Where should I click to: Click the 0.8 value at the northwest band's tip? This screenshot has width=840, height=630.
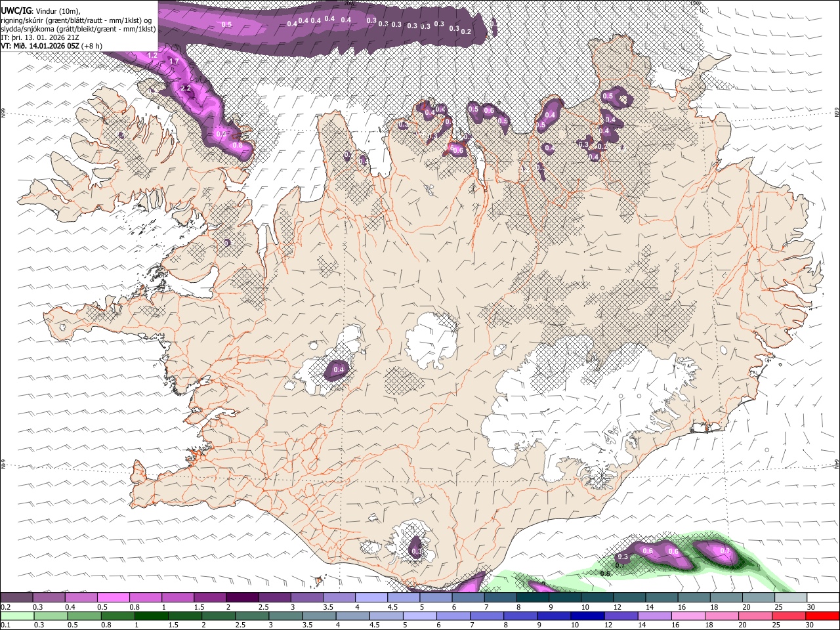pos(238,145)
